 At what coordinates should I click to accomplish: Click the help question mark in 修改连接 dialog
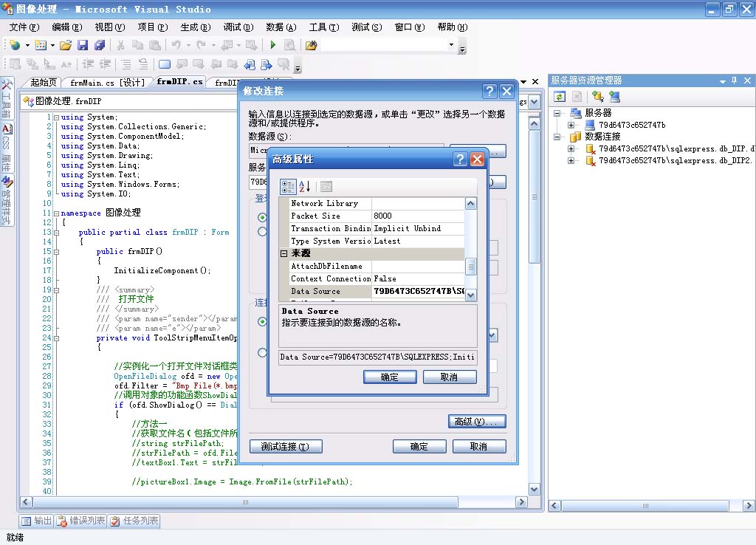point(489,91)
